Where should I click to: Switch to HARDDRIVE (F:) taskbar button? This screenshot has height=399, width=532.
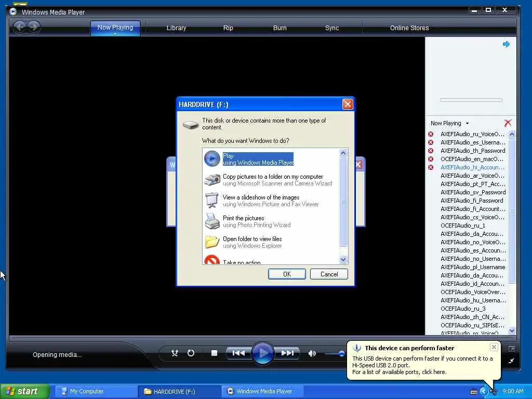click(x=179, y=391)
